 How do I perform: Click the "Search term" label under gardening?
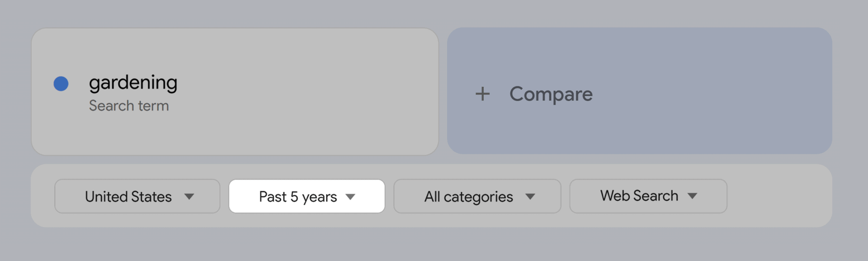pyautogui.click(x=129, y=106)
